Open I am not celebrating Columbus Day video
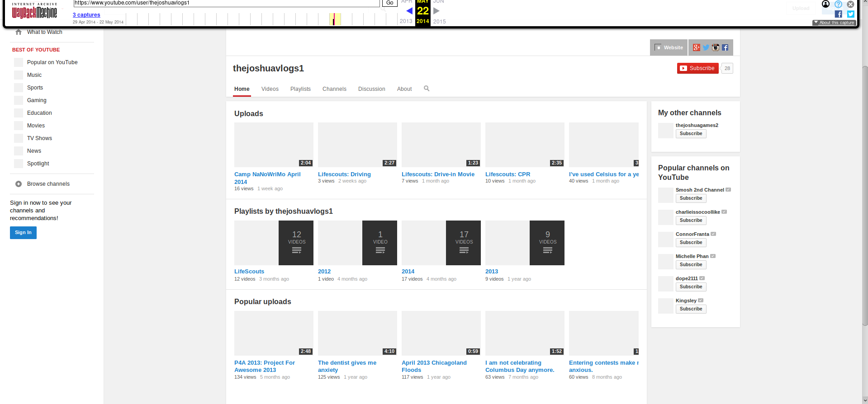The image size is (868, 404). (520, 366)
